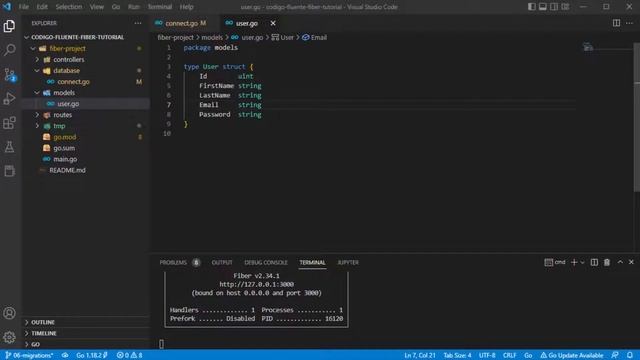Open editor more actions ellipsis
This screenshot has height=360, width=640.
click(x=629, y=23)
